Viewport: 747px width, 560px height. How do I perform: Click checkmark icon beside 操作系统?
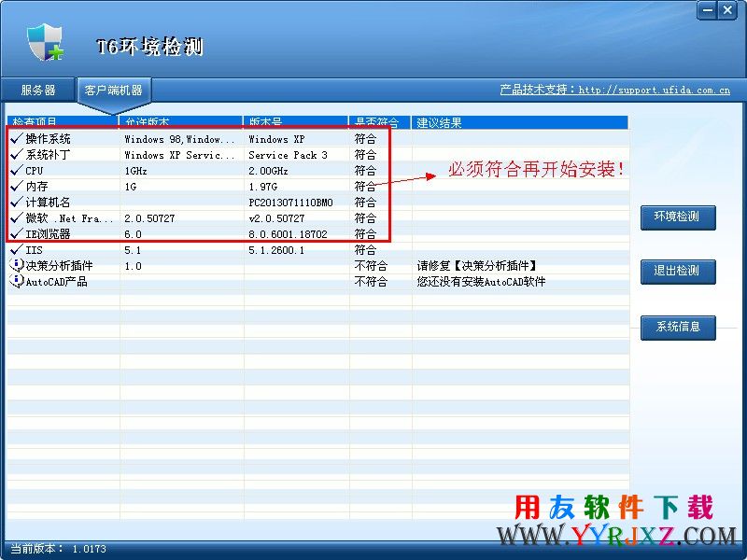(x=17, y=138)
